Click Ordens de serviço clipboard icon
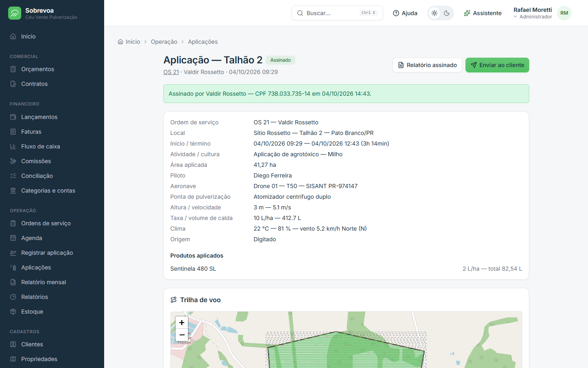 click(13, 223)
